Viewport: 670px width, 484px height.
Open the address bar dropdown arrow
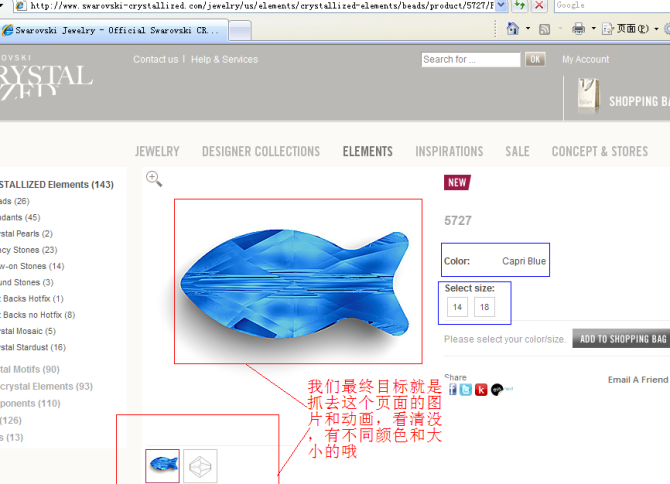[x=501, y=5]
